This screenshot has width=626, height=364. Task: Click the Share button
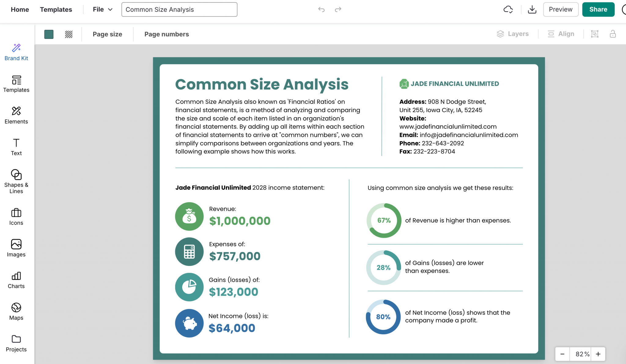pyautogui.click(x=598, y=9)
